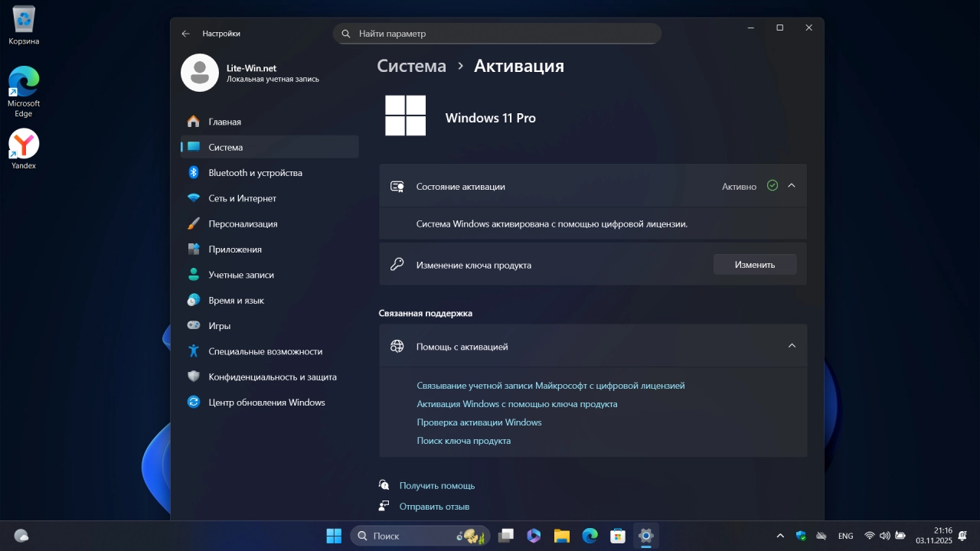Open Yandex desktop shortcut
The image size is (980, 551).
click(x=24, y=149)
